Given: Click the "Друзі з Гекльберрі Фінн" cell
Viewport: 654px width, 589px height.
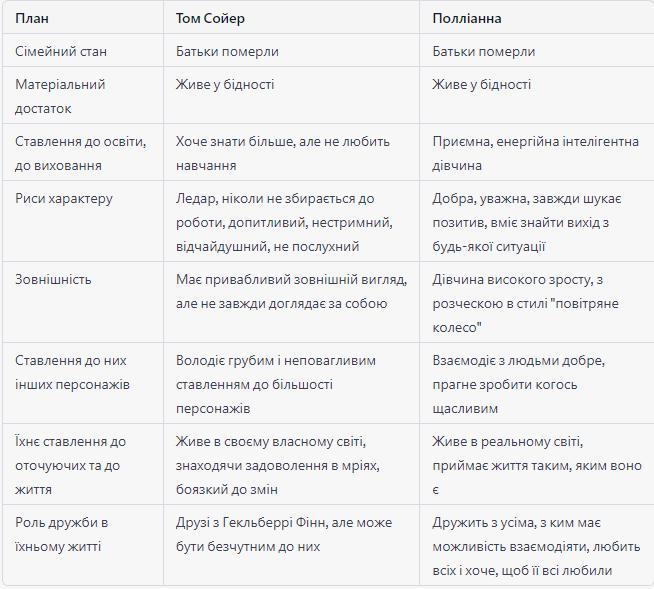Looking at the screenshot, I should pos(284,534).
